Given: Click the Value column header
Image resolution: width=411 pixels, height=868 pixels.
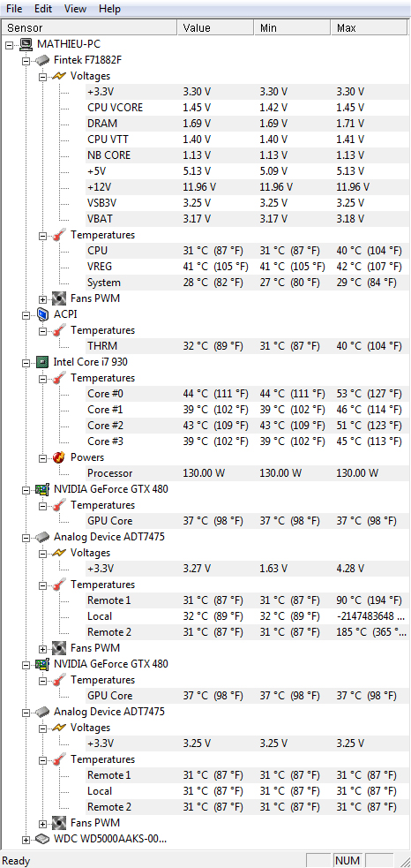Looking at the screenshot, I should 216,27.
